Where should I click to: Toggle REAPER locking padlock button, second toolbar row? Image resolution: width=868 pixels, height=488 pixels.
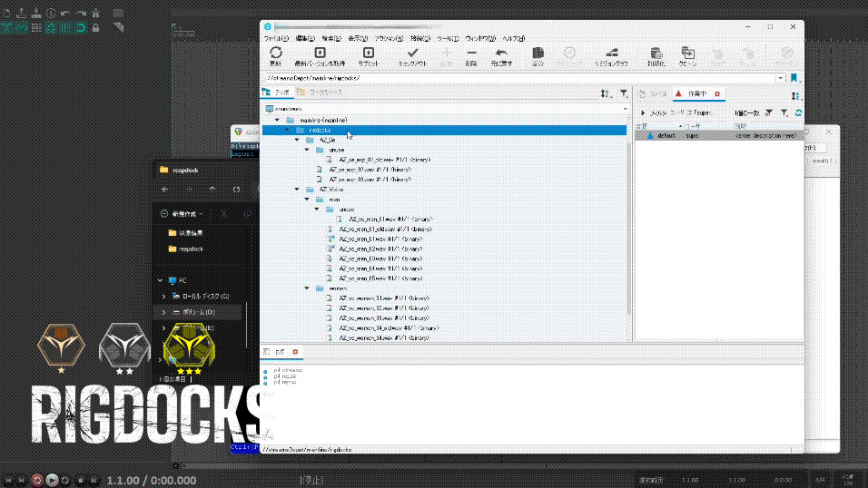tap(95, 27)
